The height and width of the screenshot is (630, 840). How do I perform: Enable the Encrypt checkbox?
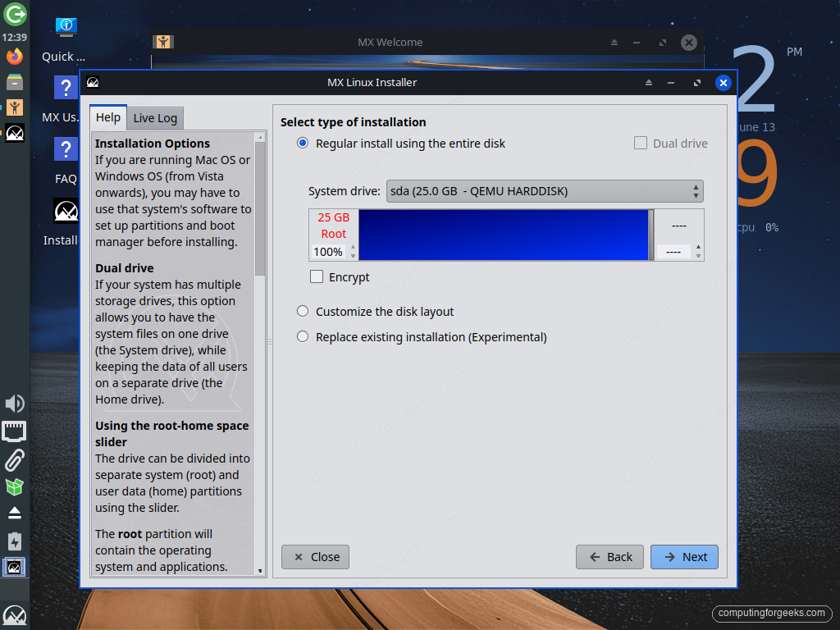point(317,276)
